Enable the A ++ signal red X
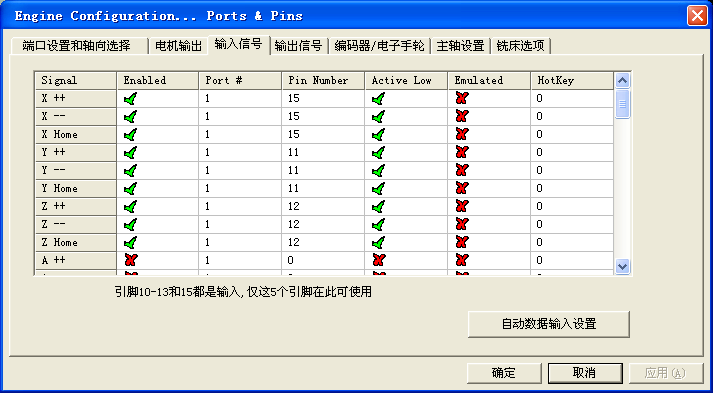 pos(131,260)
